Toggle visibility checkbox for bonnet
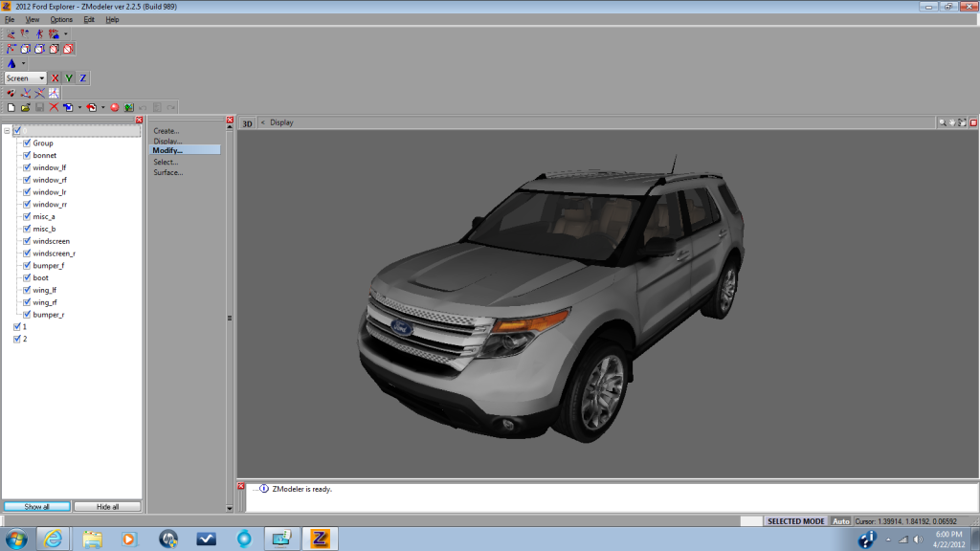980x551 pixels. click(27, 155)
